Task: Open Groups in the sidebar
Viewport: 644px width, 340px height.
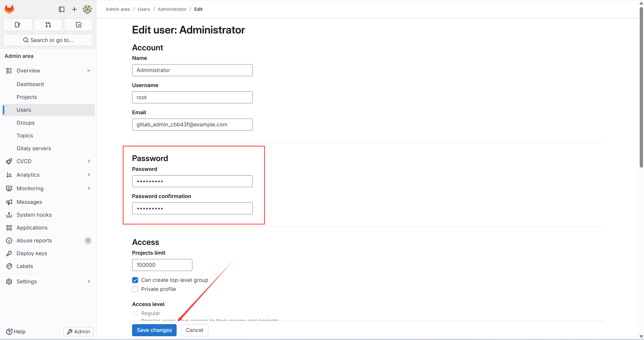Action: tap(26, 123)
